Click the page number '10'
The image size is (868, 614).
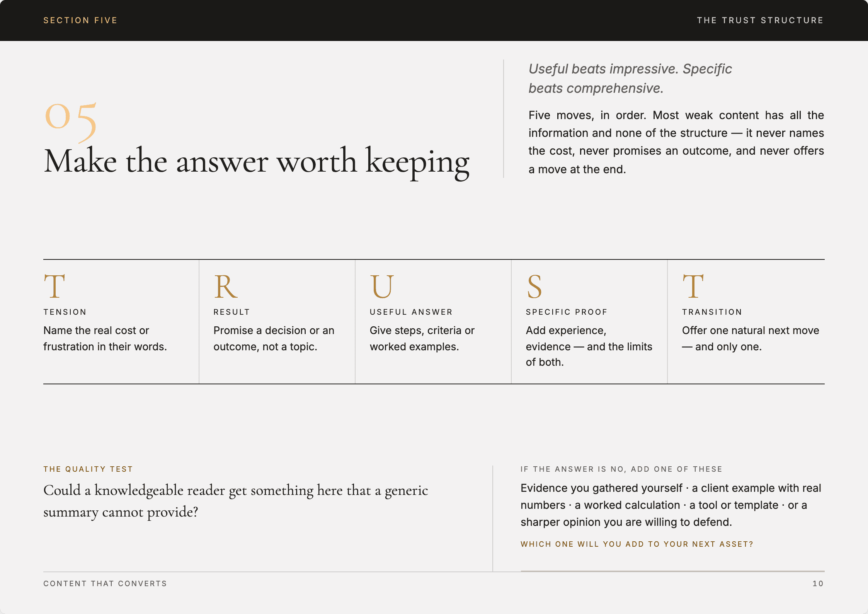818,583
